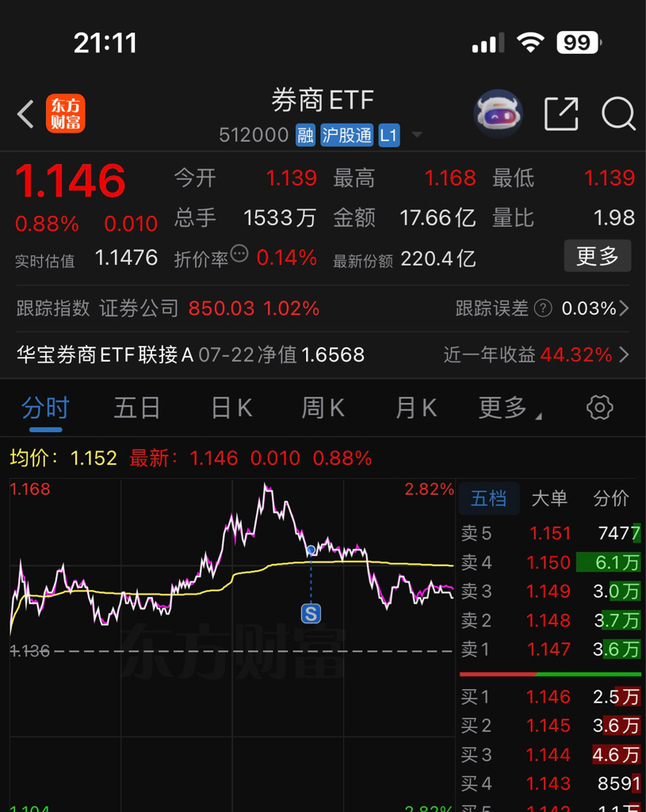646x812 pixels.
Task: Open chart settings gear icon
Action: pos(600,408)
